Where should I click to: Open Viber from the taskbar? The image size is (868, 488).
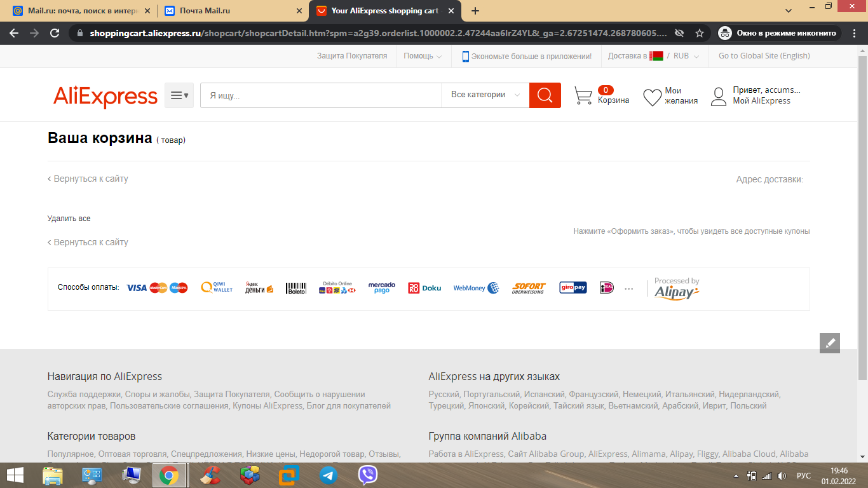pyautogui.click(x=368, y=475)
